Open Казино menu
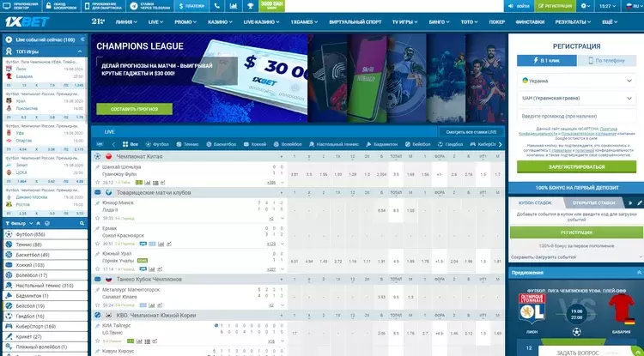This screenshot has width=644, height=356. (220, 22)
